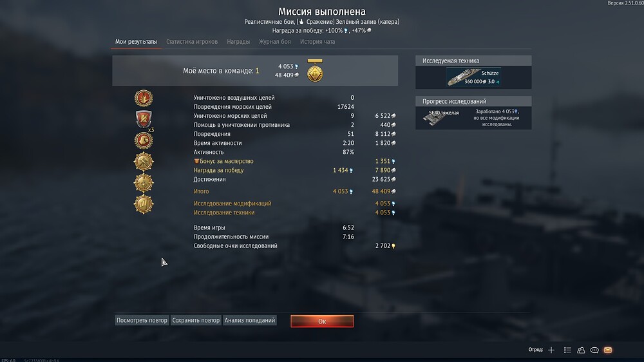Switch to История чата tab
The image size is (644, 362).
[317, 41]
